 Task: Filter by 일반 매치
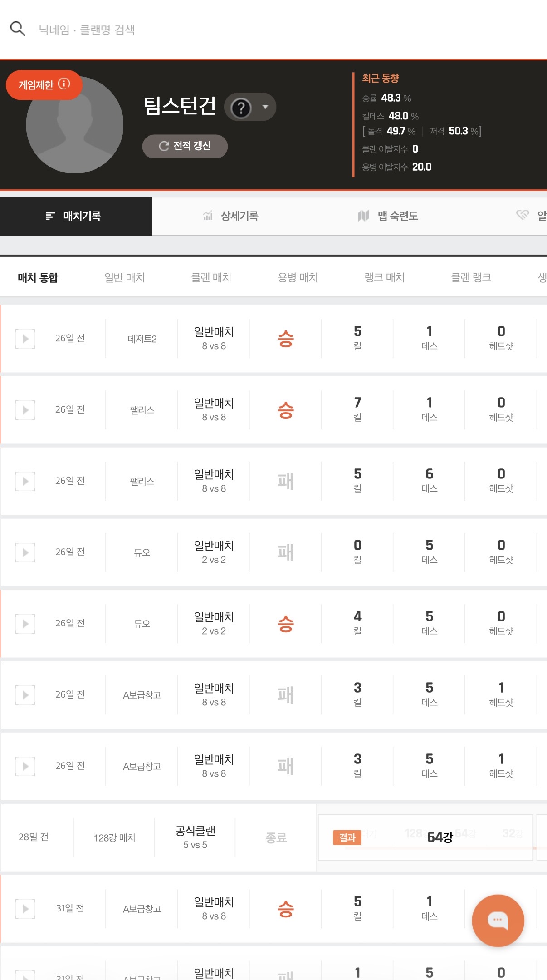tap(124, 277)
